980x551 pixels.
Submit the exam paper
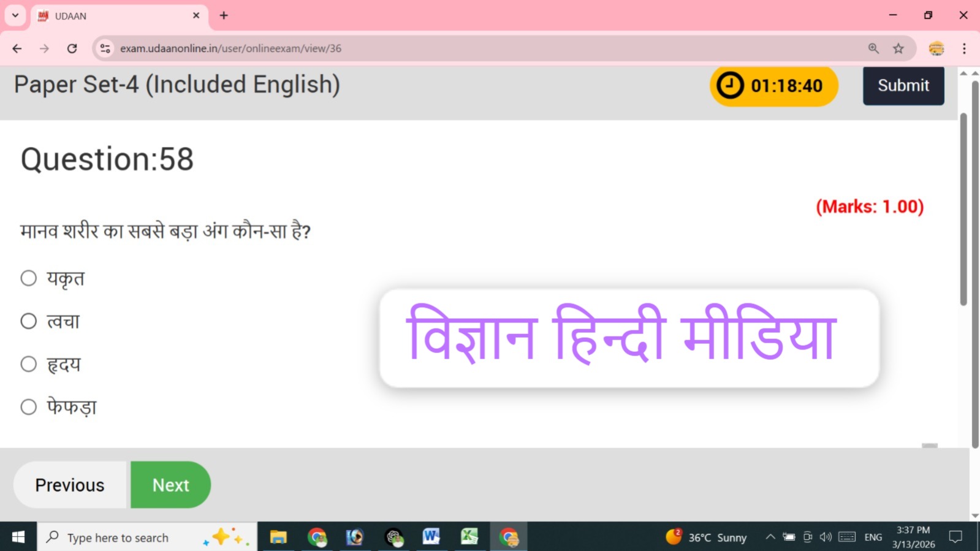coord(903,86)
